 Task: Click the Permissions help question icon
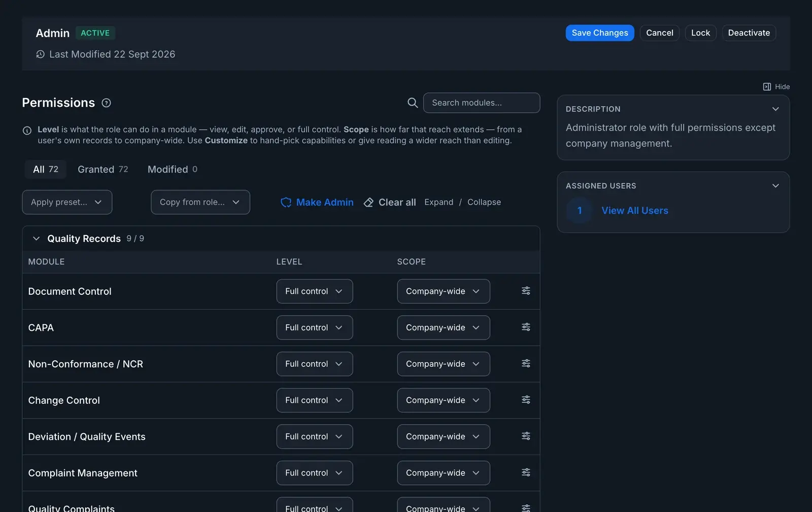106,103
